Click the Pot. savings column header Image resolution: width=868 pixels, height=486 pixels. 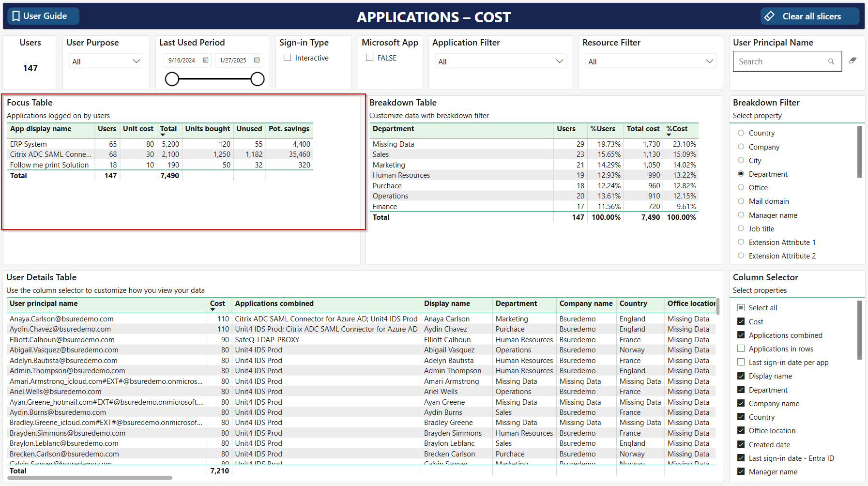[289, 129]
